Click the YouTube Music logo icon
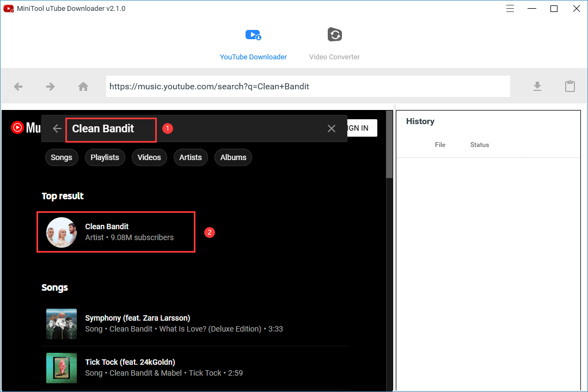 pyautogui.click(x=17, y=127)
